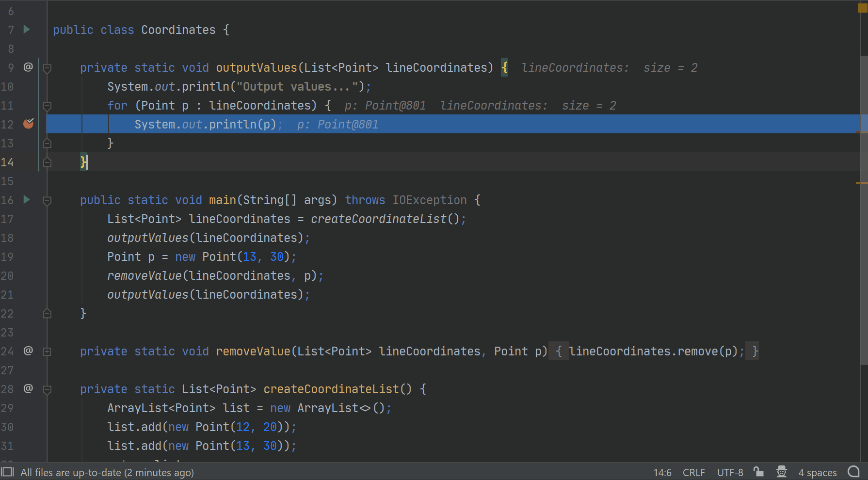
Task: Click the tool window layout icon bottom-left
Action: (x=7, y=472)
